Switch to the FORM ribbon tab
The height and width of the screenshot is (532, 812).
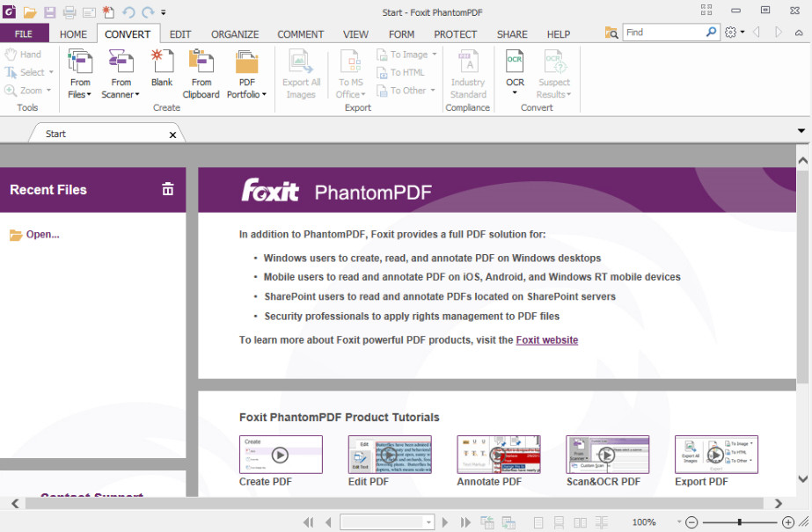coord(401,34)
